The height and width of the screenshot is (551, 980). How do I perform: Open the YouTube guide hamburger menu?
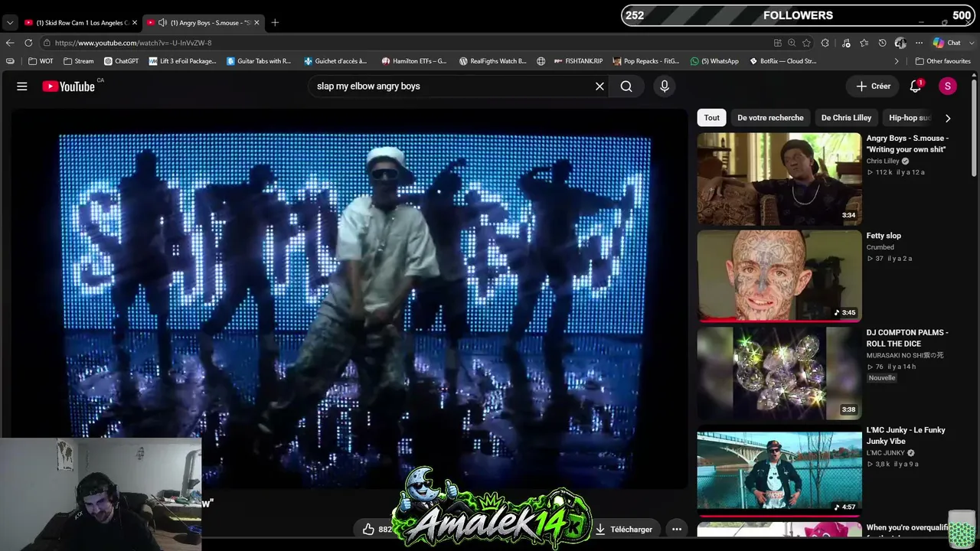click(22, 86)
